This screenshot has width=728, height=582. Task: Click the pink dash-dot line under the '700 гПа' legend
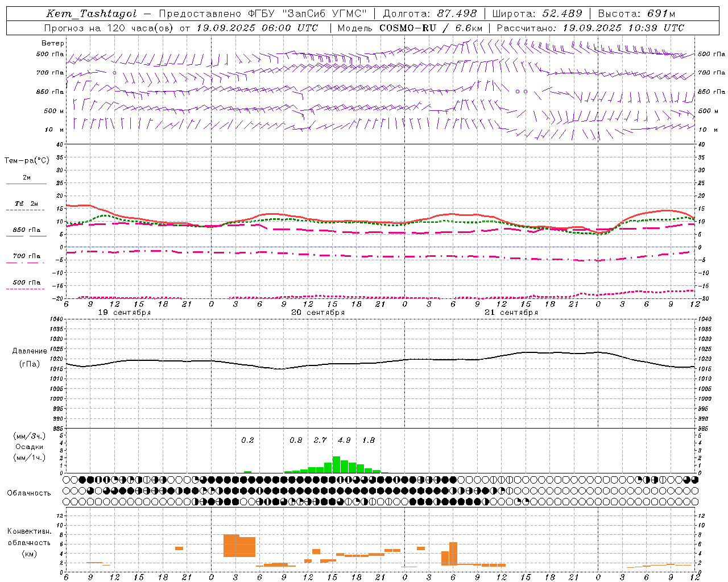(x=26, y=263)
